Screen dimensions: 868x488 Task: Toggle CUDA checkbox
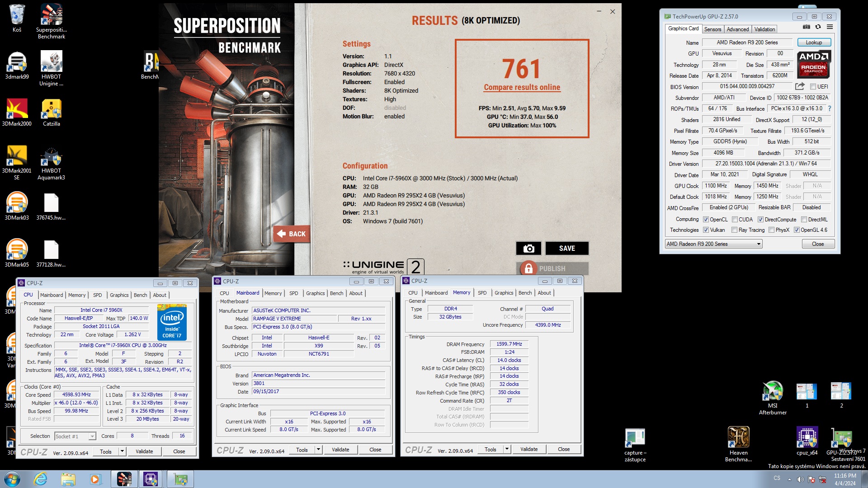click(x=735, y=220)
